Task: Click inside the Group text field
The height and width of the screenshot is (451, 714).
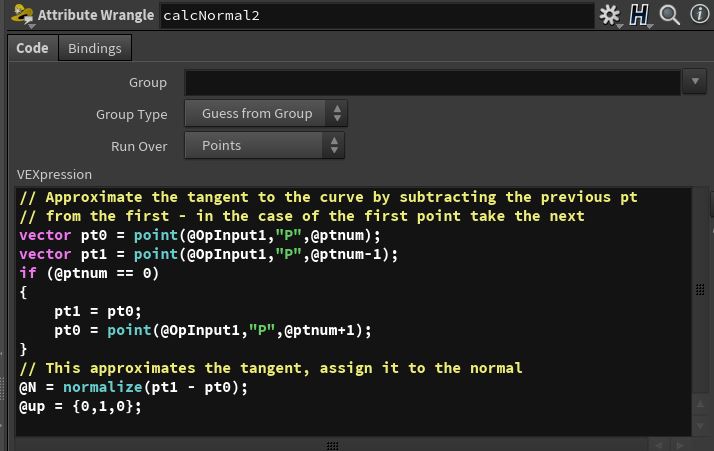Action: 432,82
